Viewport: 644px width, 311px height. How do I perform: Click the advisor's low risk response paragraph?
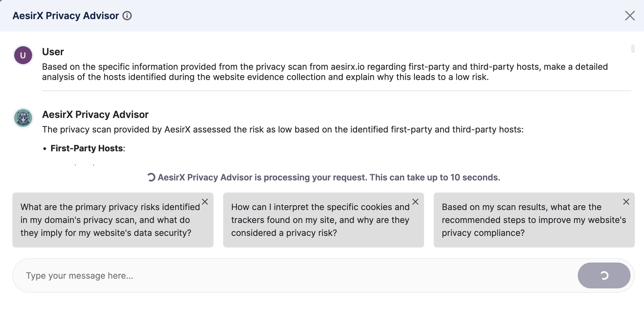click(283, 129)
